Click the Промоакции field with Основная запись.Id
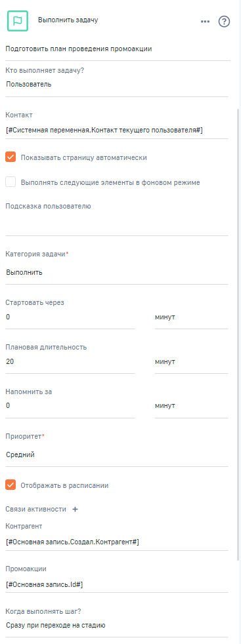Screen dimensions: 241x644 pyautogui.click(x=117, y=584)
